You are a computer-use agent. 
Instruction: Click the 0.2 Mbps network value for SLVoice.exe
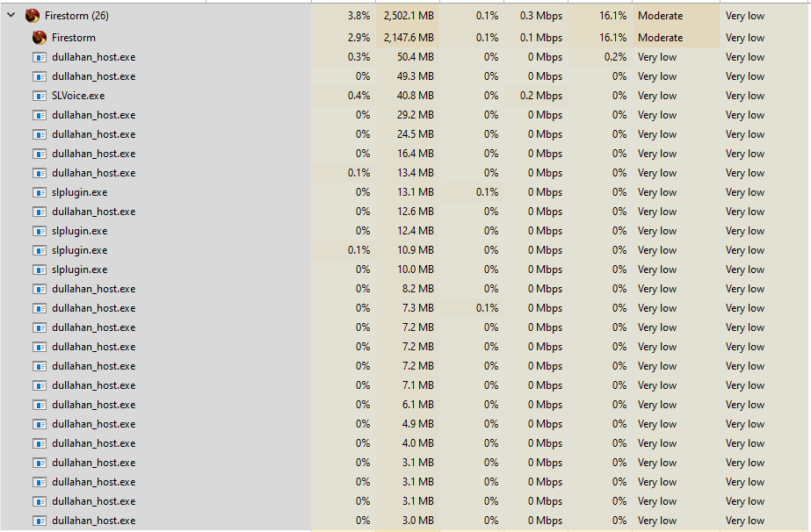(541, 96)
